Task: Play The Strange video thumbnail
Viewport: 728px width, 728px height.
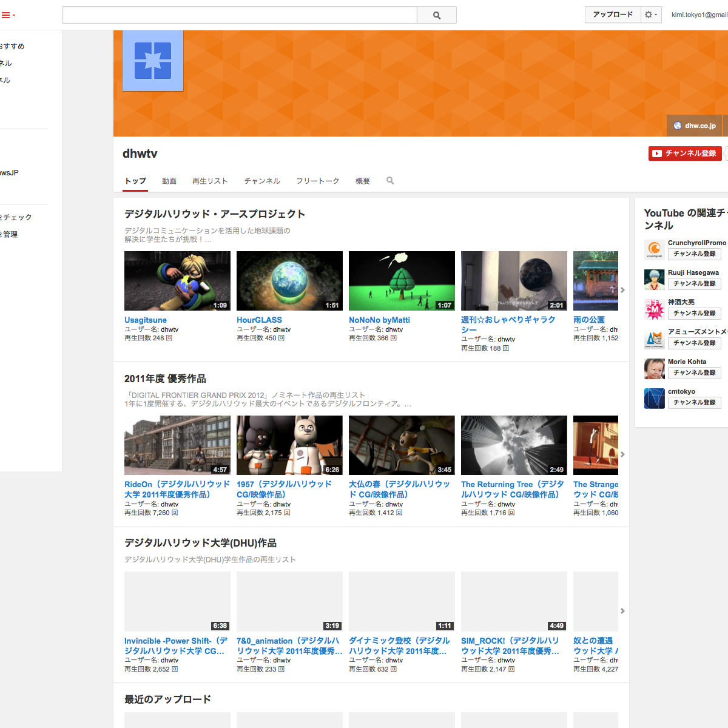Action: click(596, 445)
